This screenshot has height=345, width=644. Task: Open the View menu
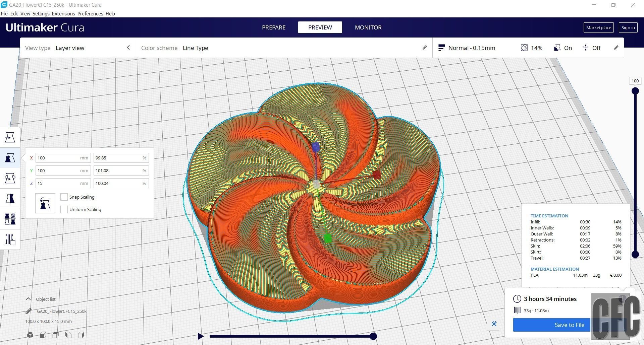(x=25, y=14)
